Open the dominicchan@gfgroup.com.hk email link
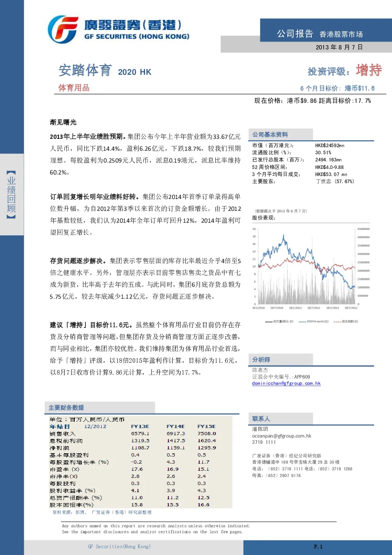392x555 pixels. click(x=286, y=383)
